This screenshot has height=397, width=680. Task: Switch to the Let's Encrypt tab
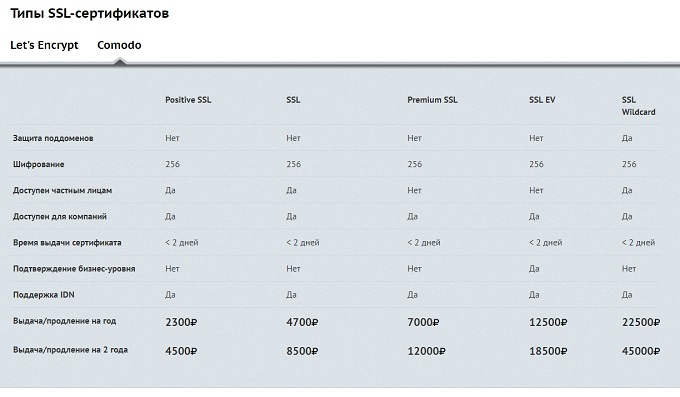44,45
